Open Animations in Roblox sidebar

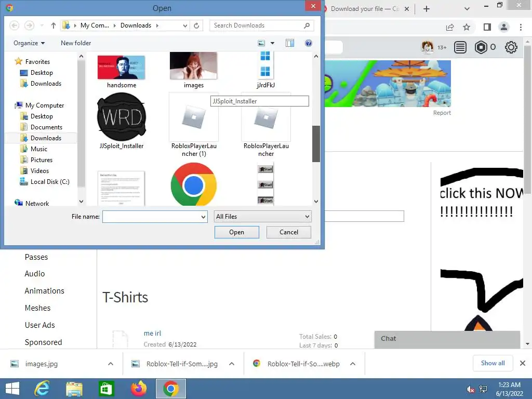point(45,291)
